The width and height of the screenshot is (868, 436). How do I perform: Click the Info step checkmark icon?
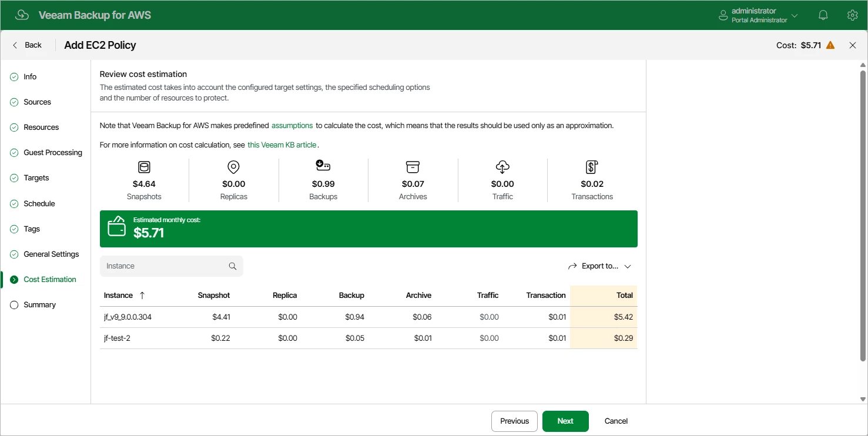(x=14, y=77)
